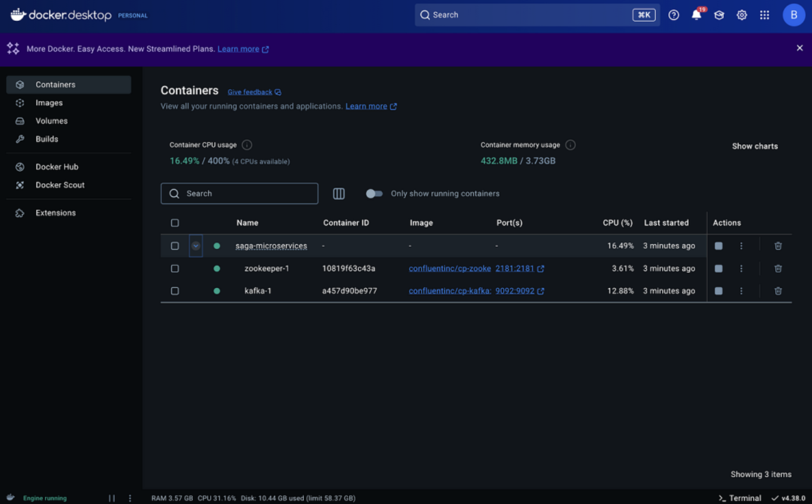
Task: Go to Volumes in sidebar
Action: [x=69, y=121]
